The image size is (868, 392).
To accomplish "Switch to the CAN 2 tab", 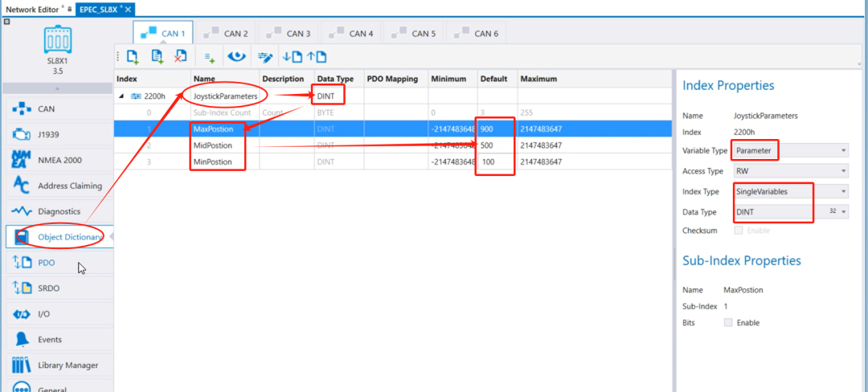I will coord(226,34).
